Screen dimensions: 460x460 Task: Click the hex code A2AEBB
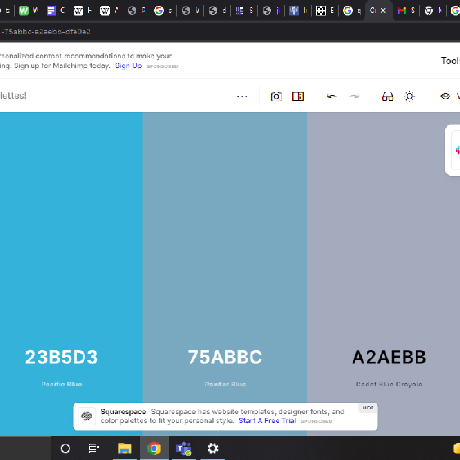(x=389, y=357)
